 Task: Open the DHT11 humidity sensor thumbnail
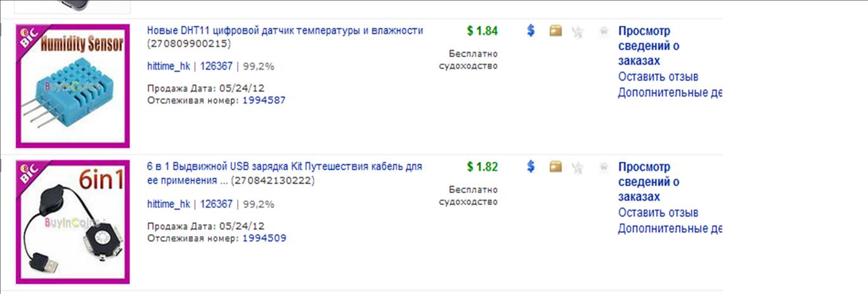tap(73, 86)
